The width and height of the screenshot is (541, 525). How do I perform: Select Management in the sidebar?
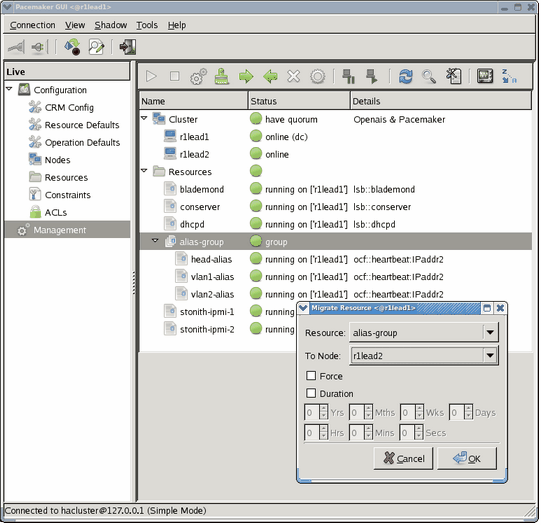[x=68, y=230]
